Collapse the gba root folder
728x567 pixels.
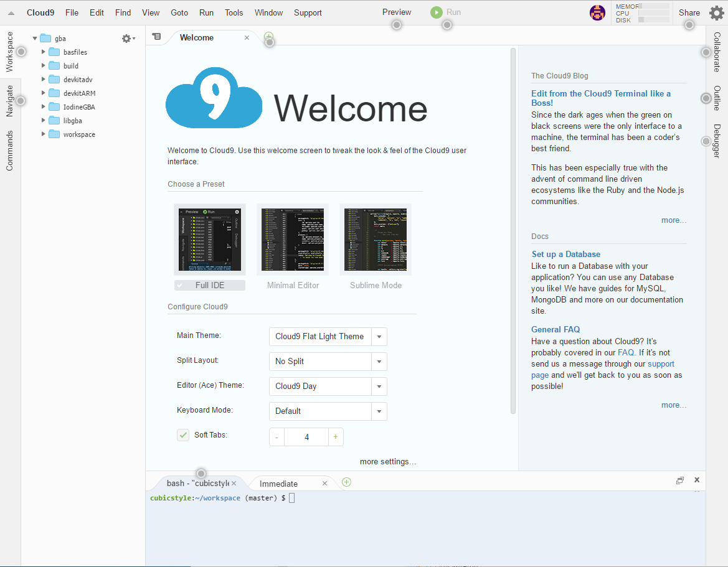coord(35,39)
